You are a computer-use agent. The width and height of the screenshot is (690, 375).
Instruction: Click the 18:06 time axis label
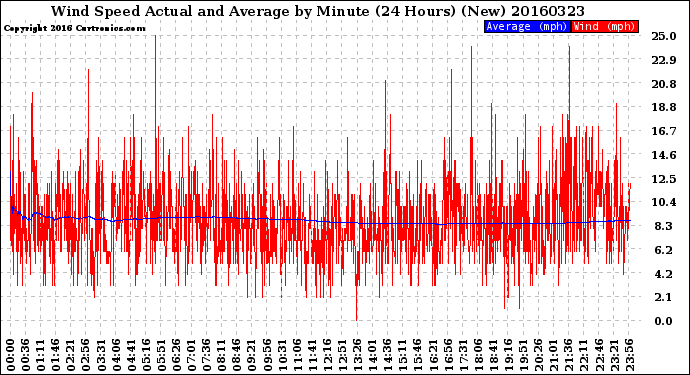pos(478,355)
